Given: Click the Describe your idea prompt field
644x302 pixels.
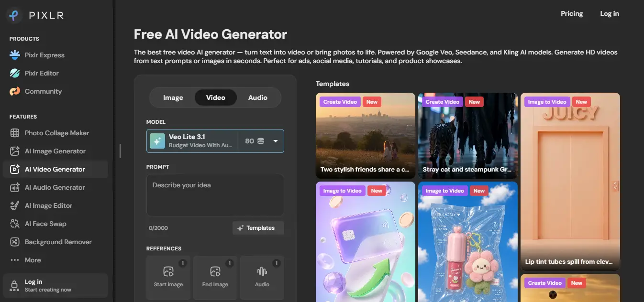Looking at the screenshot, I should point(215,195).
